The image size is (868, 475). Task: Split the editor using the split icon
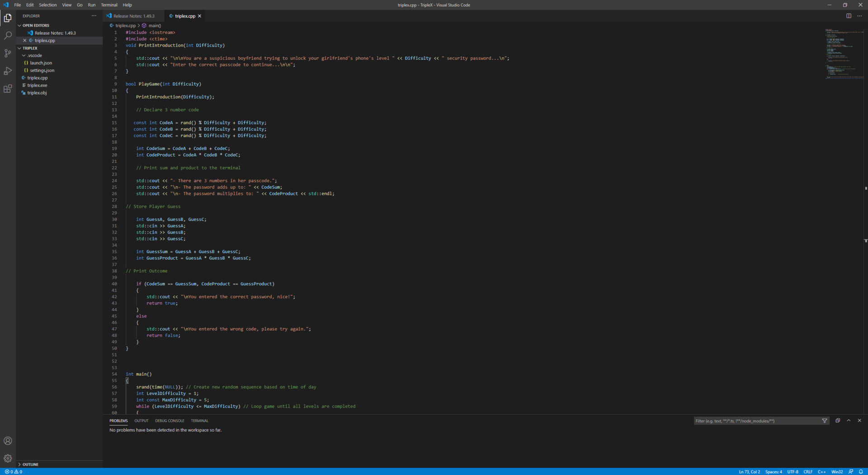849,16
